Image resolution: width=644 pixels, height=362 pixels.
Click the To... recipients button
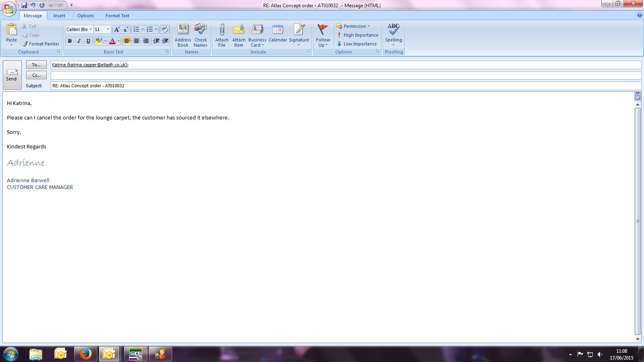tap(36, 65)
